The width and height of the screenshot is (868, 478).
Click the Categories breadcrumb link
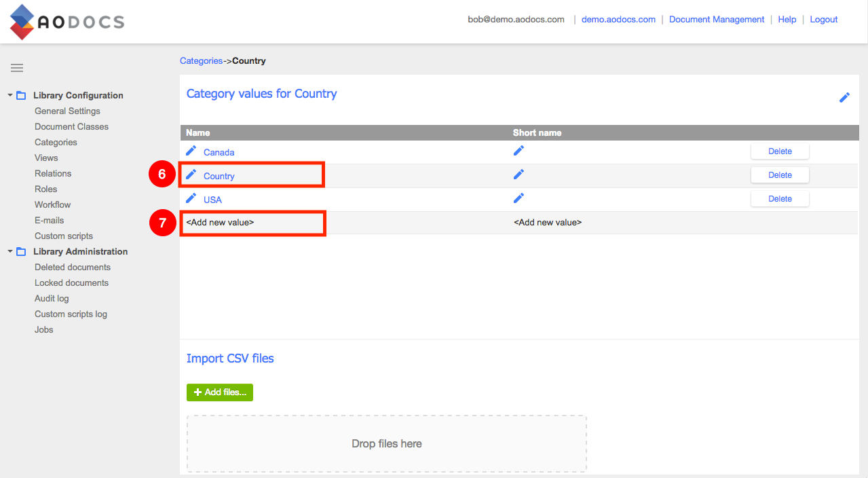[x=201, y=61]
